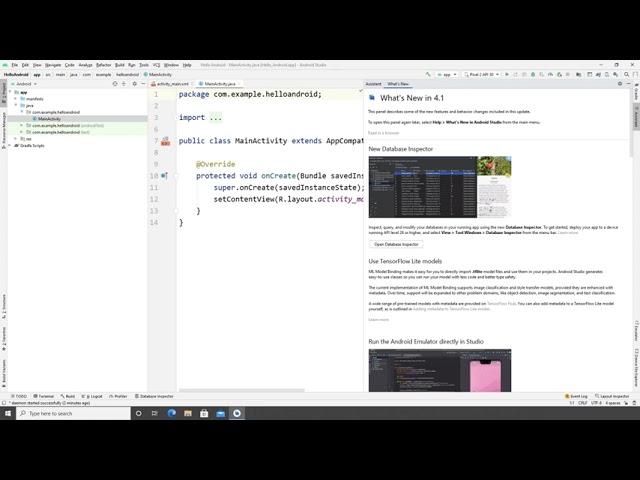Switch to activity_main.xml editor tab
This screenshot has width=640, height=480.
172,84
